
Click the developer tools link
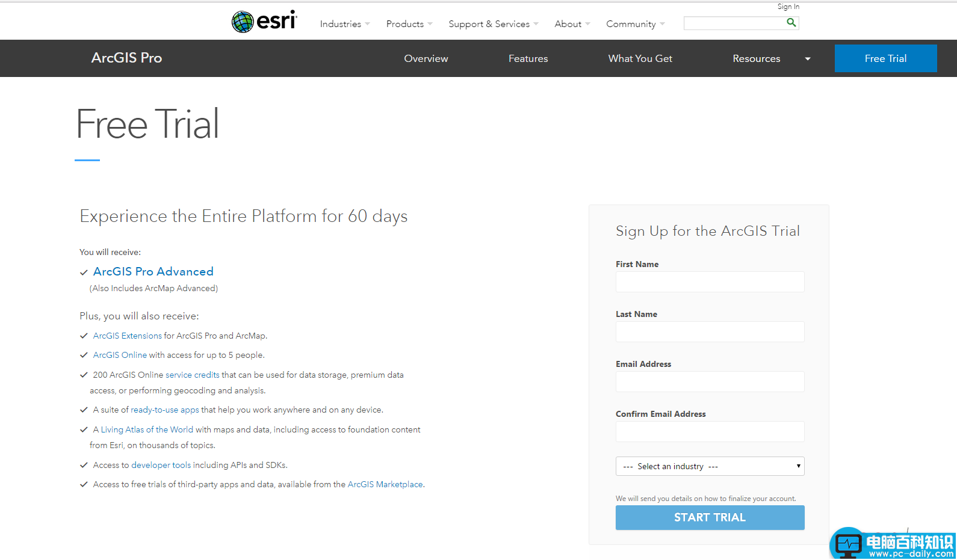click(161, 465)
